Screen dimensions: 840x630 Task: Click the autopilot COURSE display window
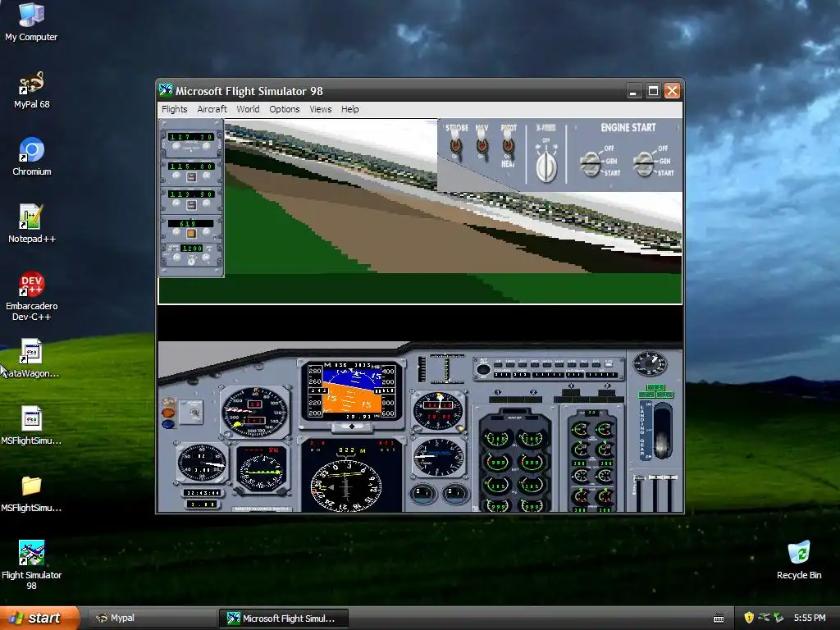(503, 374)
